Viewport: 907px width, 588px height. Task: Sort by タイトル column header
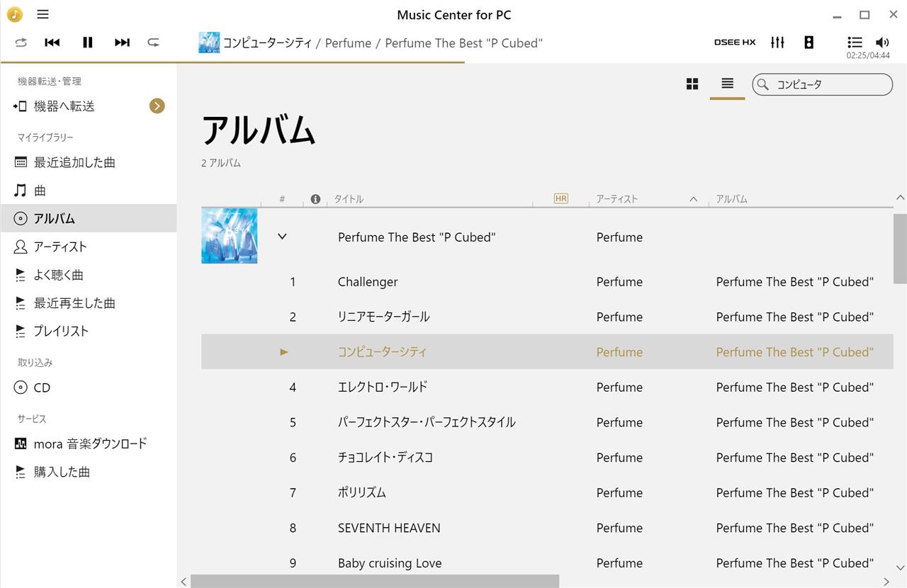click(349, 199)
